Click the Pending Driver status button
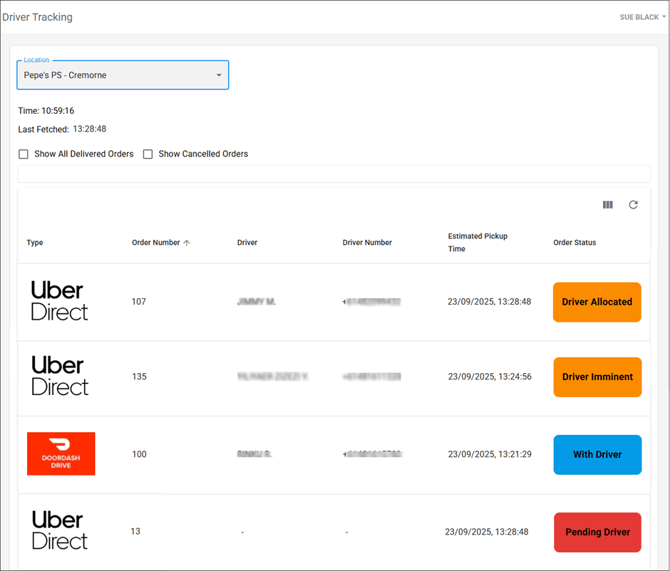The width and height of the screenshot is (670, 571). 597,532
